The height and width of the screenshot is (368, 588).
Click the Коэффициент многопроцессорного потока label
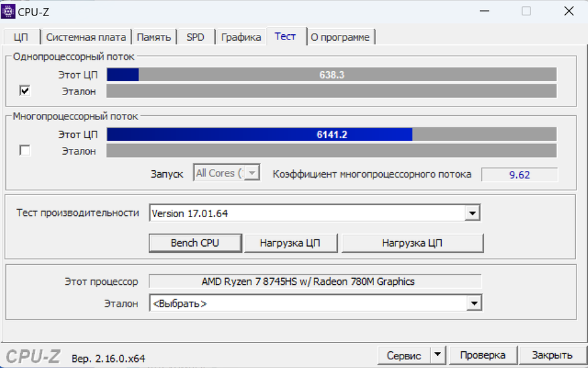[x=371, y=174]
